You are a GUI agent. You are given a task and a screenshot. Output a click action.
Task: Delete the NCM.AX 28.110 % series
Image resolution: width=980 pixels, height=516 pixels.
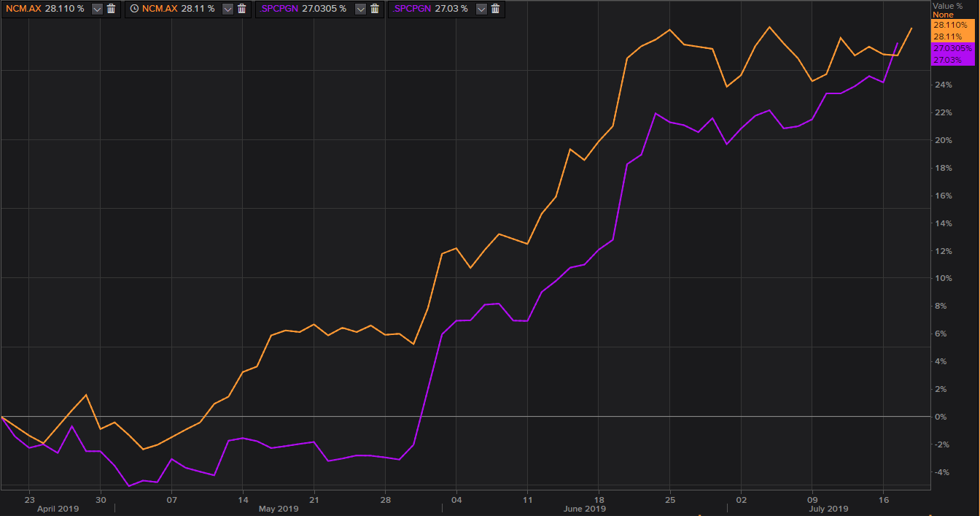[111, 9]
